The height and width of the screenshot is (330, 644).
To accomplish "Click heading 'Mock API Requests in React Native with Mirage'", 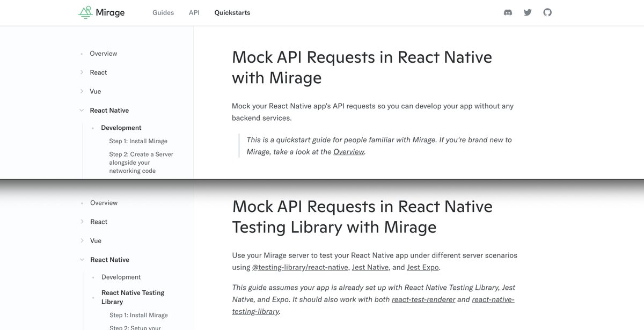I will pyautogui.click(x=362, y=67).
